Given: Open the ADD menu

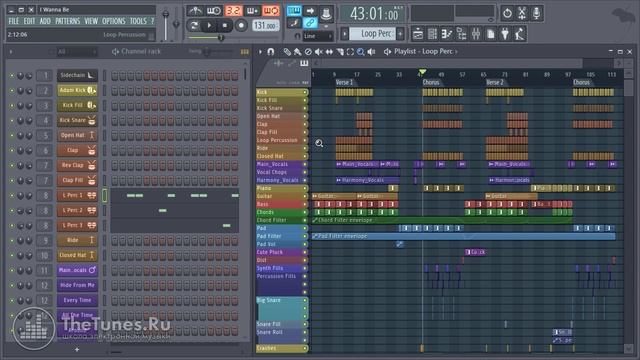Looking at the screenshot, I should click(45, 21).
